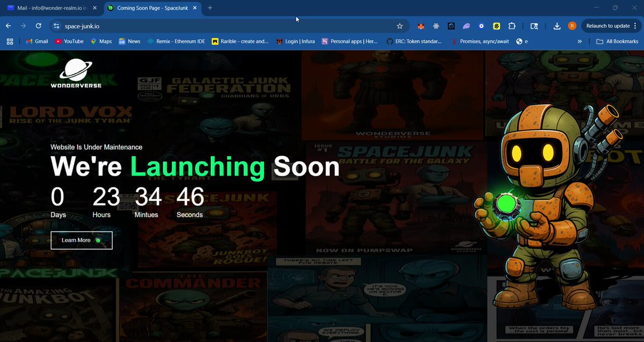Click the blue circle extension icon

(x=481, y=26)
